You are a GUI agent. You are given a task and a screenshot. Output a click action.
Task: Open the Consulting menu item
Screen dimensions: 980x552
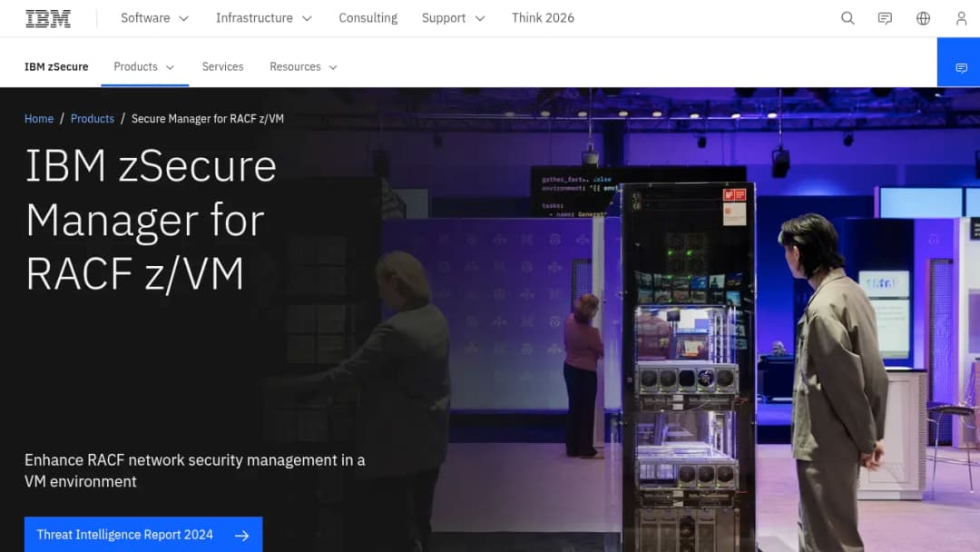pyautogui.click(x=368, y=18)
